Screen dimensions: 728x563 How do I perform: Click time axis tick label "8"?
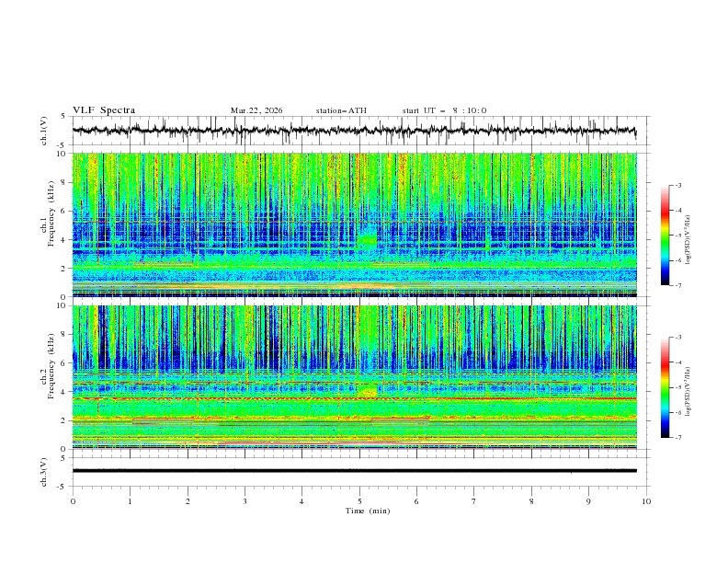[531, 501]
